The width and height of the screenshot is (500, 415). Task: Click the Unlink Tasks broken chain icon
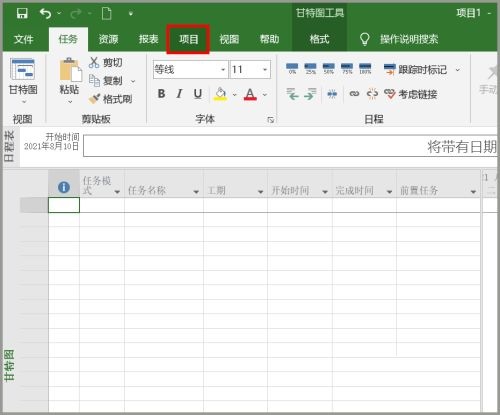tap(372, 94)
